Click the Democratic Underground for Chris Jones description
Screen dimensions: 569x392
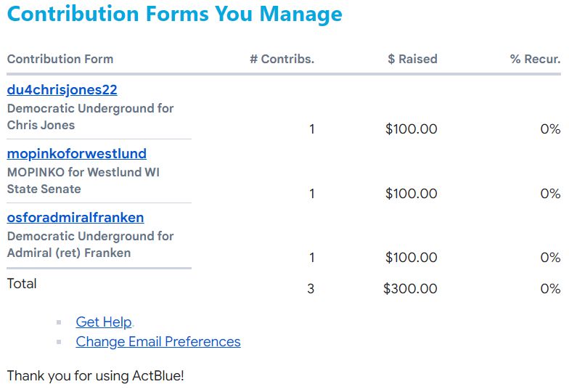click(x=90, y=117)
